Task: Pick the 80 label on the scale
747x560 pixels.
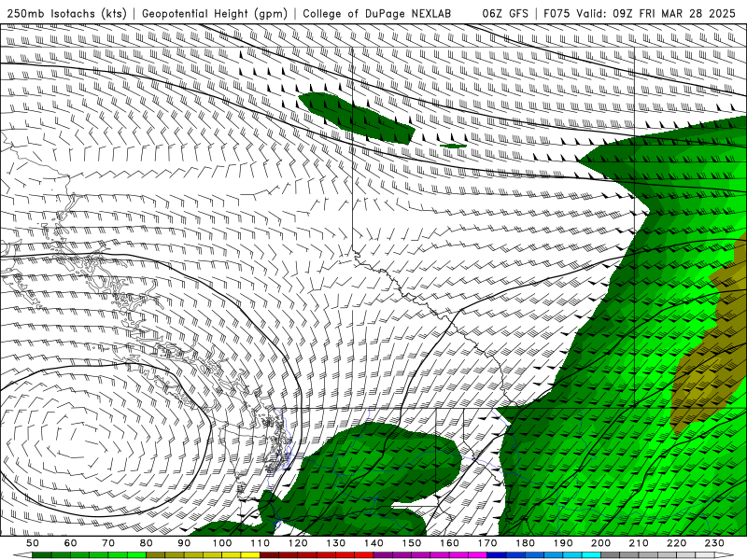Action: [x=147, y=543]
